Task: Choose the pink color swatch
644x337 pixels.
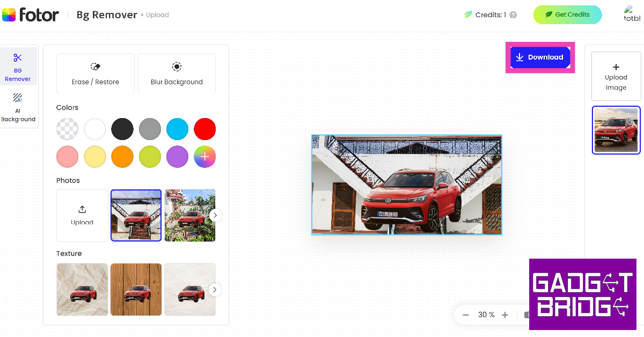Action: 67,157
